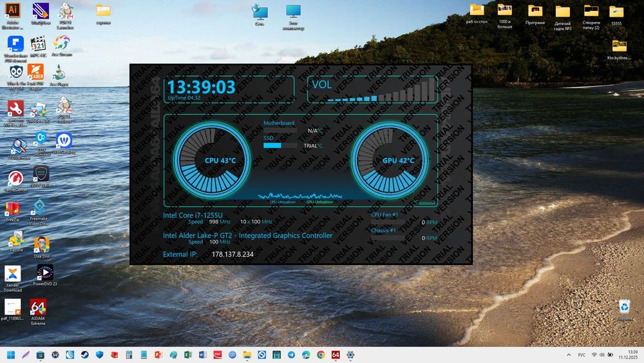Click the VOL volume bar meter
Image resolution: width=644 pixels, height=363 pixels.
[381, 90]
